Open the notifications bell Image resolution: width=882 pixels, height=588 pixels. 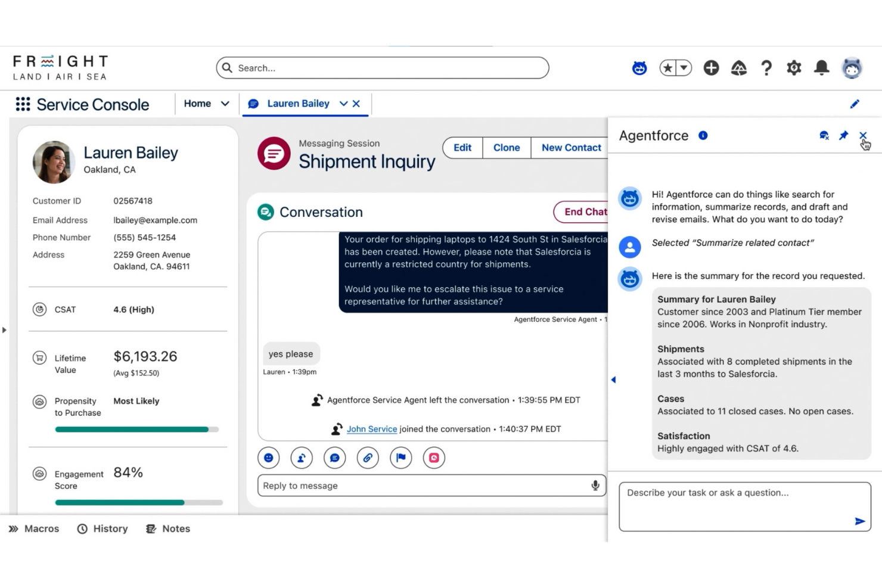pos(821,68)
